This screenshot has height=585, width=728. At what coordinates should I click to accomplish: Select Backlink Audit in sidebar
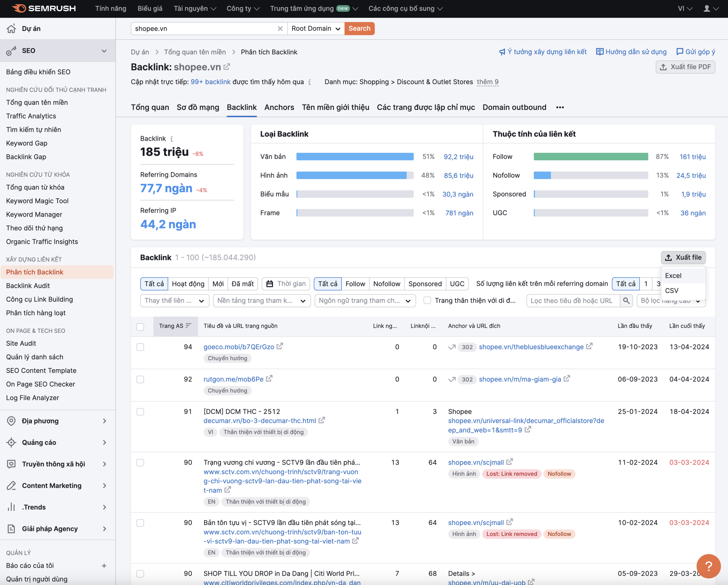[28, 286]
